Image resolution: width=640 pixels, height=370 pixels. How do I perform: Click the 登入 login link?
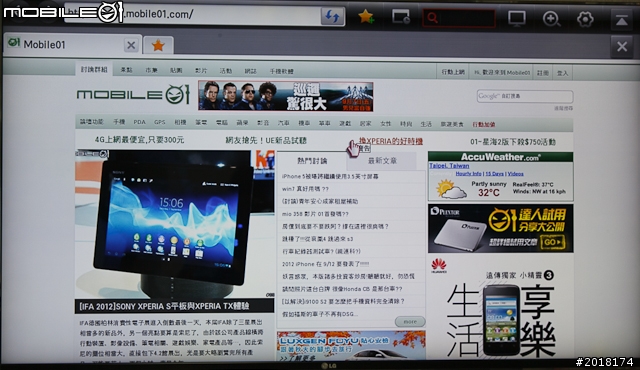tap(562, 73)
